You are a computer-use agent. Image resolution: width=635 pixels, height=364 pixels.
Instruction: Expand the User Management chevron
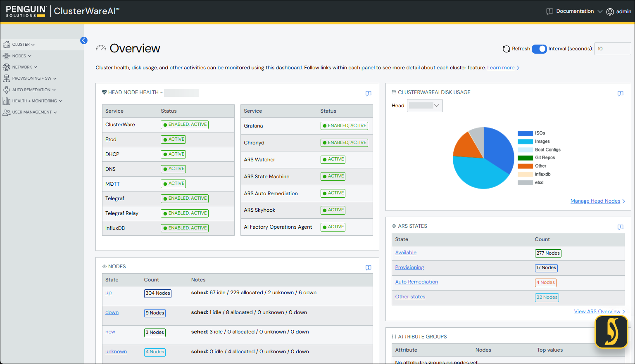[x=55, y=112]
